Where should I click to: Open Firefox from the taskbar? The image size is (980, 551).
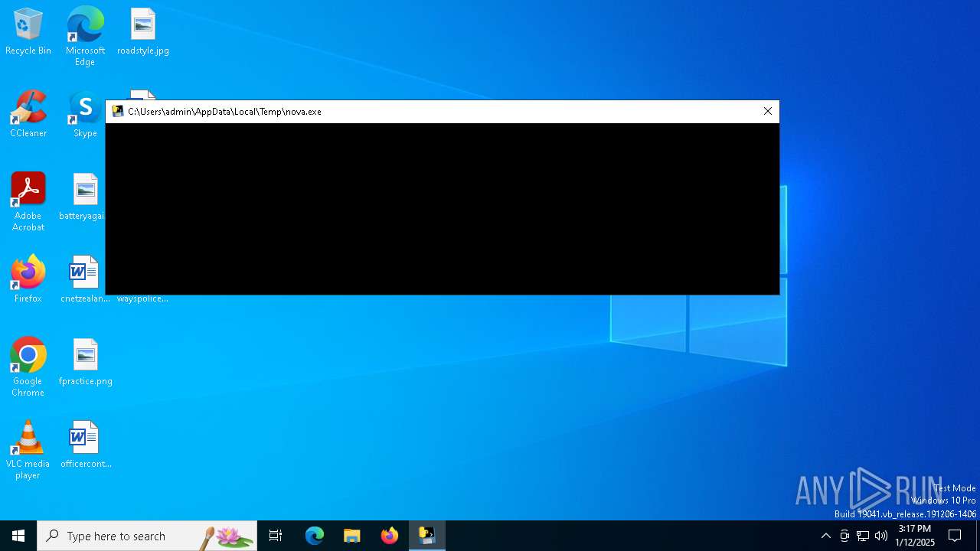390,536
